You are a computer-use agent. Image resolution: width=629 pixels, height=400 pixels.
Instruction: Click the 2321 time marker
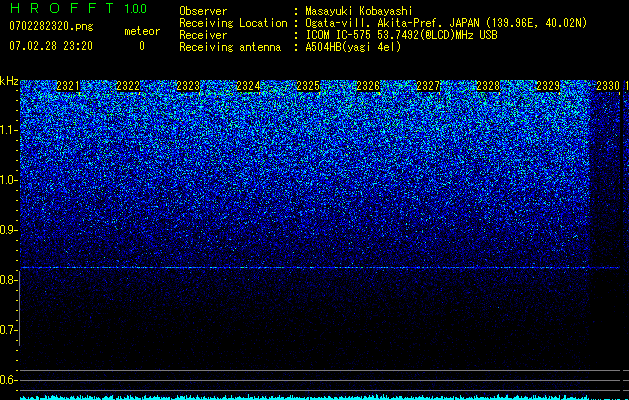[68, 86]
